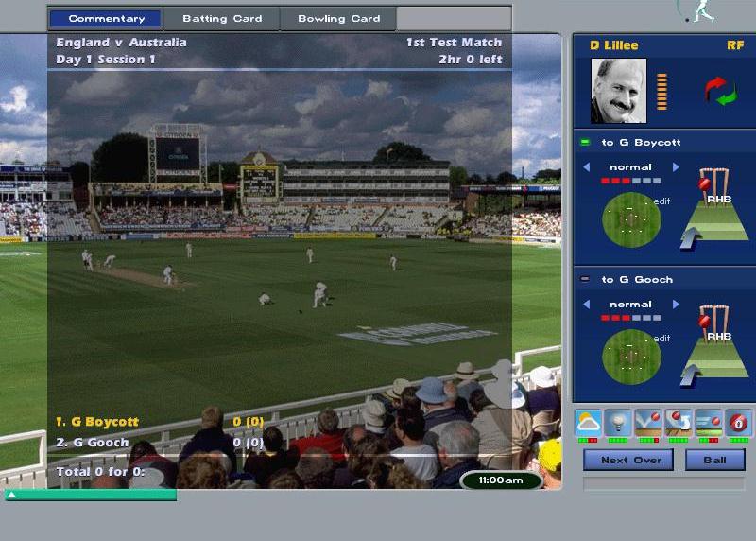Toggle the indicator beside 'to G Gooch'

(585, 279)
